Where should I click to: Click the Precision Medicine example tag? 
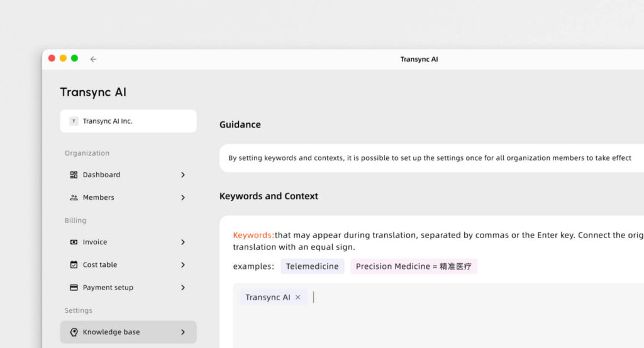pyautogui.click(x=413, y=266)
